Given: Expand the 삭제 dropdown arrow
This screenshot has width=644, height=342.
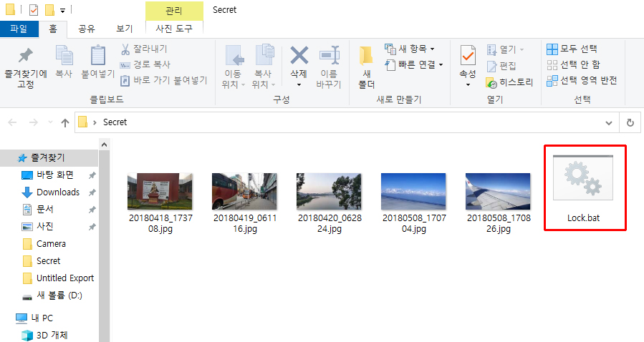Looking at the screenshot, I should pyautogui.click(x=299, y=85).
